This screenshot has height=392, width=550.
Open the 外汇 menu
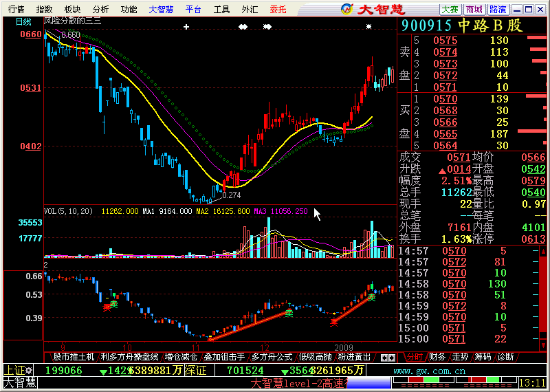pos(250,9)
